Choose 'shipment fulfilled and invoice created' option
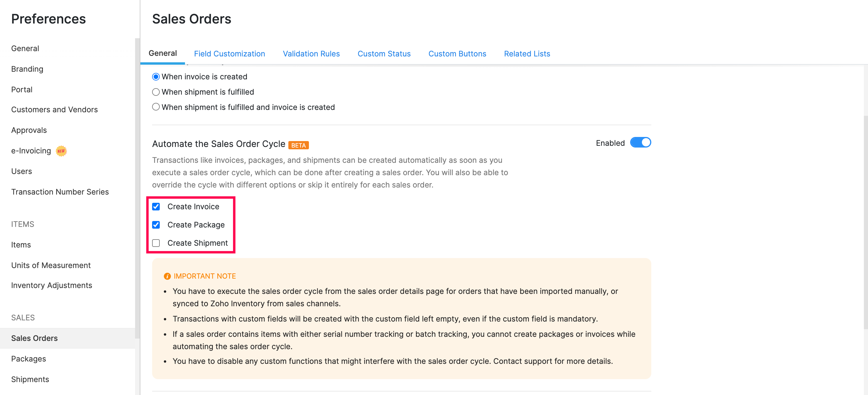Screen dimensions: 868x395 tap(156, 107)
